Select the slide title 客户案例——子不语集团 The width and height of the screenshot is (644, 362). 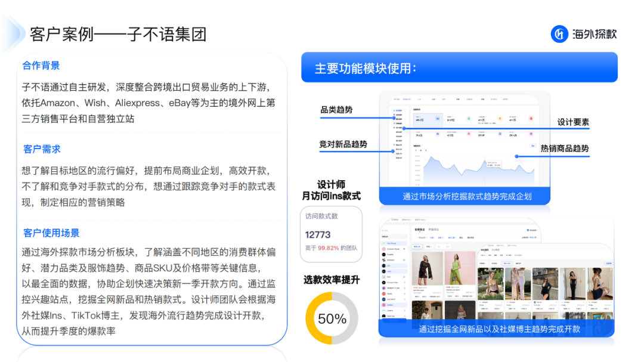pos(118,34)
